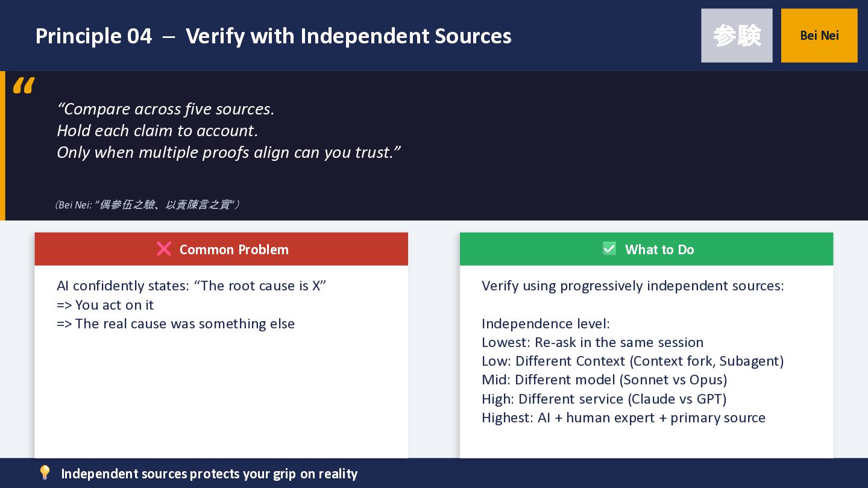Screen dimensions: 868x488
Task: Click the red X cross icon
Action: coord(164,249)
